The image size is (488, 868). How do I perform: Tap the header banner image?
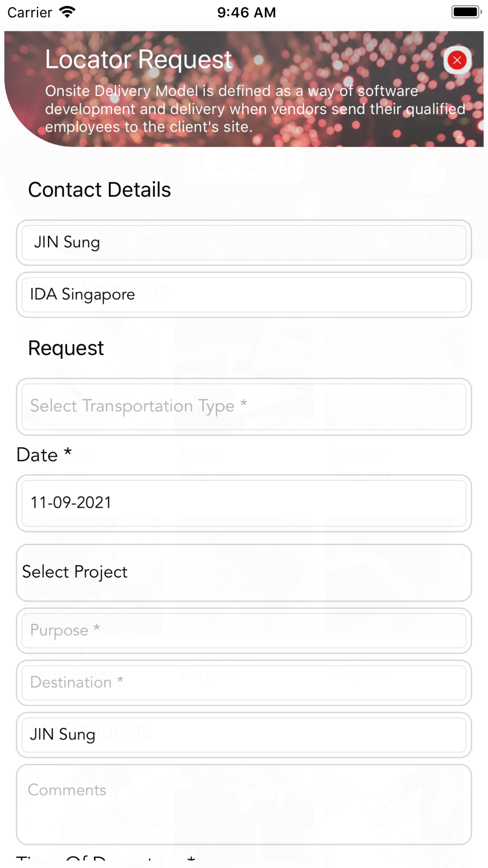[244, 89]
